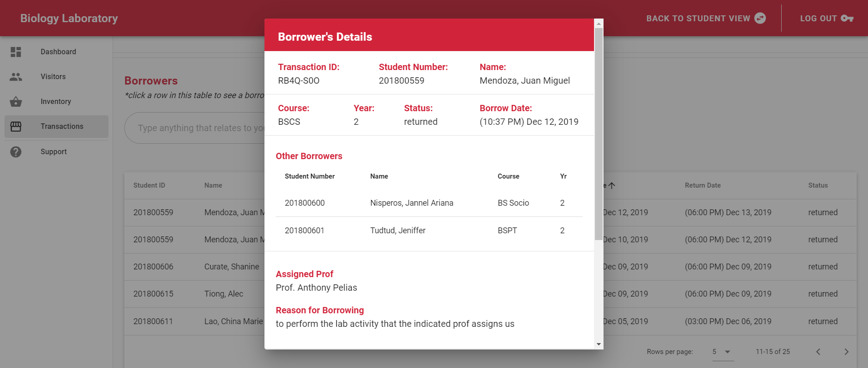Image resolution: width=868 pixels, height=368 pixels.
Task: Click the sort arrow in the date column header
Action: pos(612,185)
